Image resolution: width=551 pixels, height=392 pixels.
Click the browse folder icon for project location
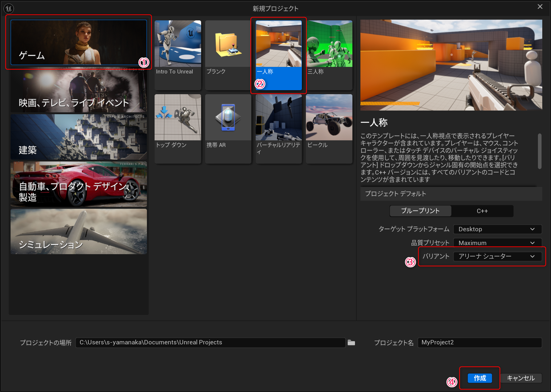click(351, 343)
